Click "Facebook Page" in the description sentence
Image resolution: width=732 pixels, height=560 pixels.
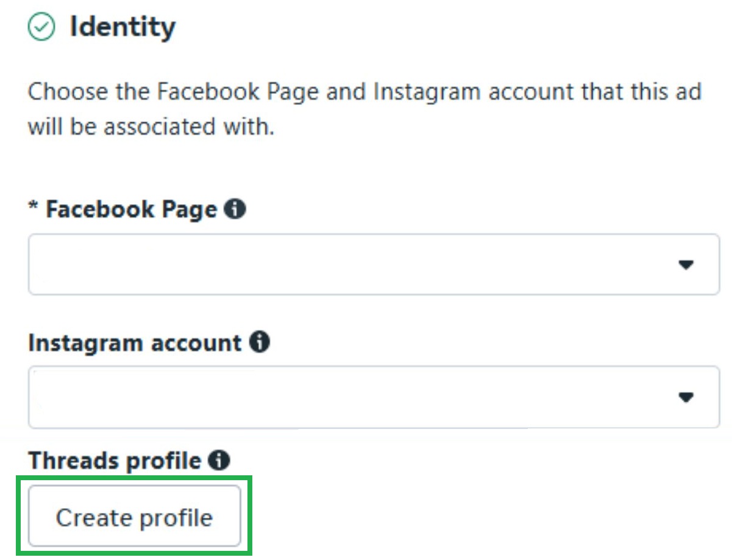coord(238,93)
